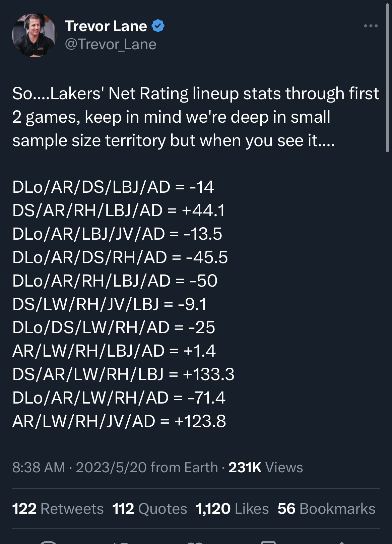View the 122 Retweets list
The height and width of the screenshot is (544, 392).
(58, 509)
